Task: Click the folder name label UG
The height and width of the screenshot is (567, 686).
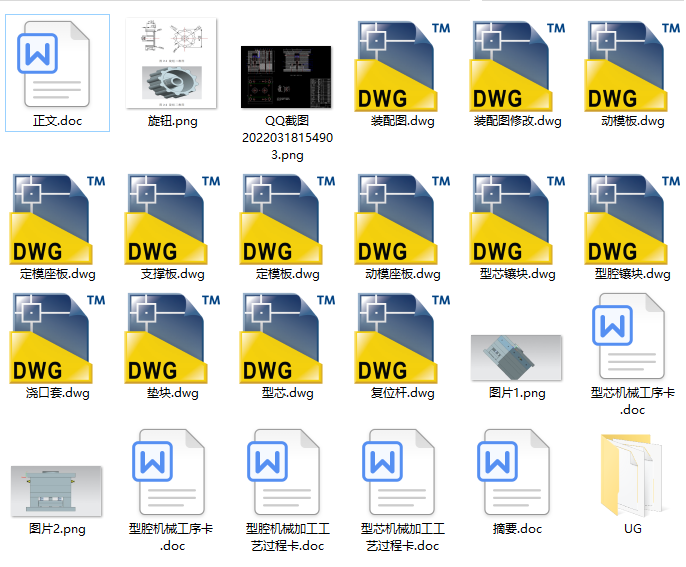Action: coord(633,529)
